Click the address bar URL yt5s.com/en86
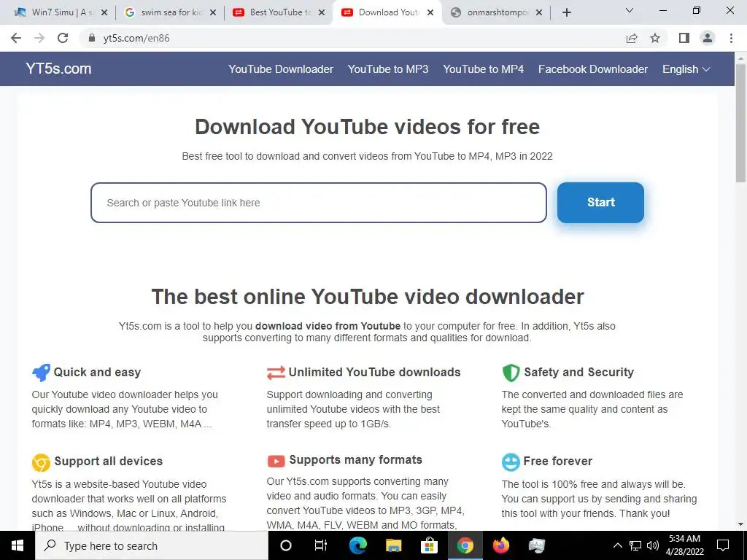747x560 pixels. [x=136, y=38]
